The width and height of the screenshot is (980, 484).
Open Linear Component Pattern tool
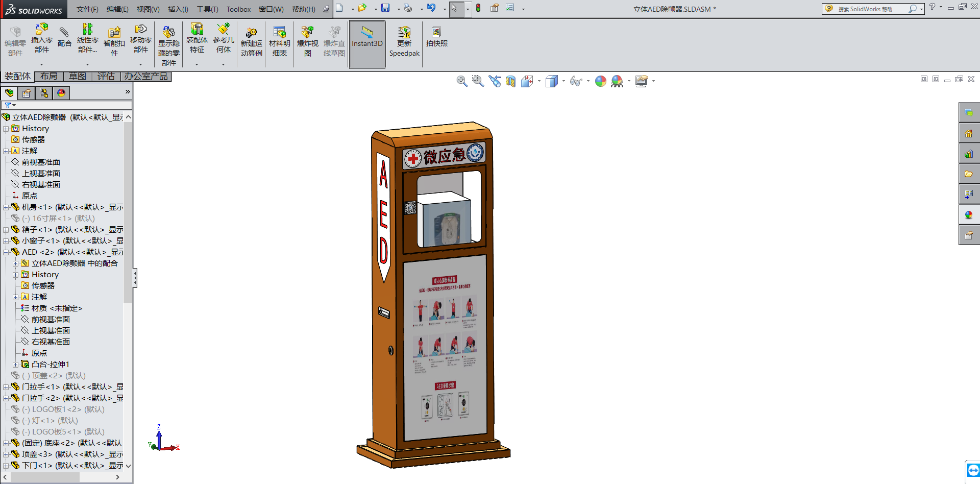pyautogui.click(x=88, y=38)
